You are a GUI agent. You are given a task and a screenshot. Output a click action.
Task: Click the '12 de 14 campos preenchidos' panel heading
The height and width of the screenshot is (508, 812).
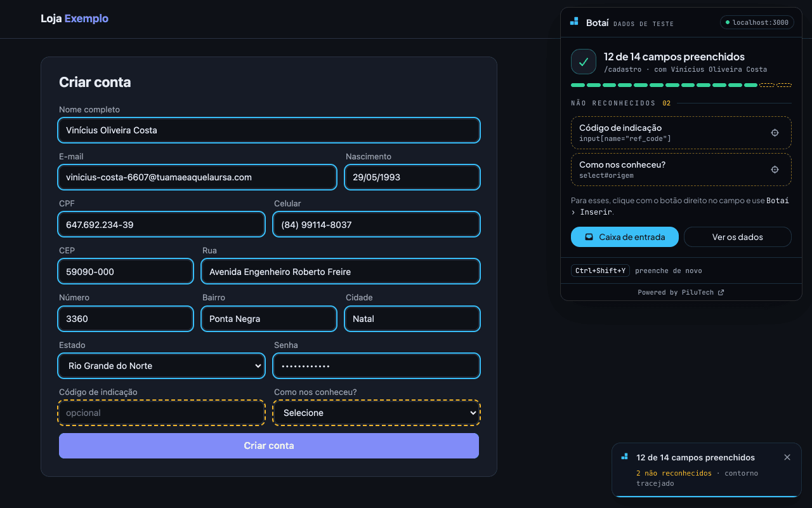(674, 57)
